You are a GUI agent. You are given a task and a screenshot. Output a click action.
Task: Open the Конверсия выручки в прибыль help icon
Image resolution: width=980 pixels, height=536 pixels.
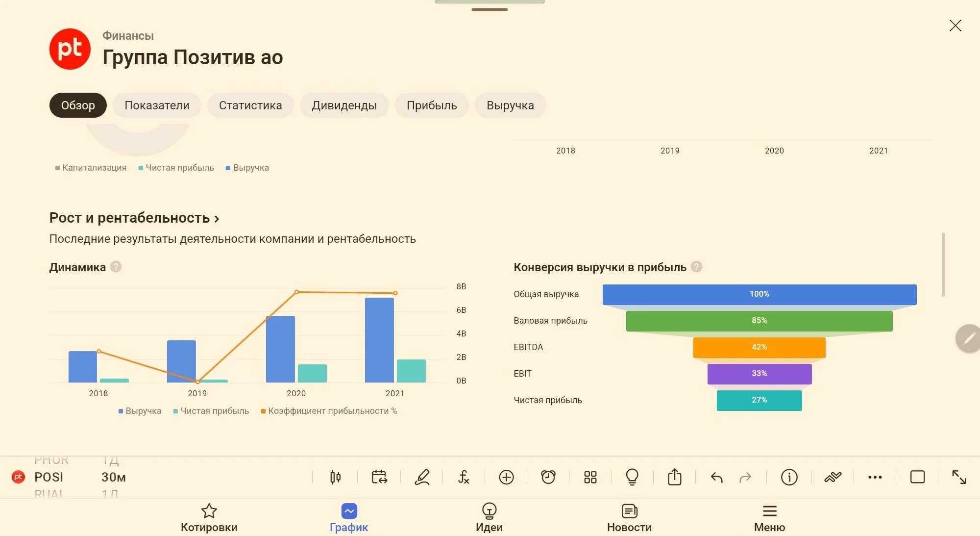(696, 267)
